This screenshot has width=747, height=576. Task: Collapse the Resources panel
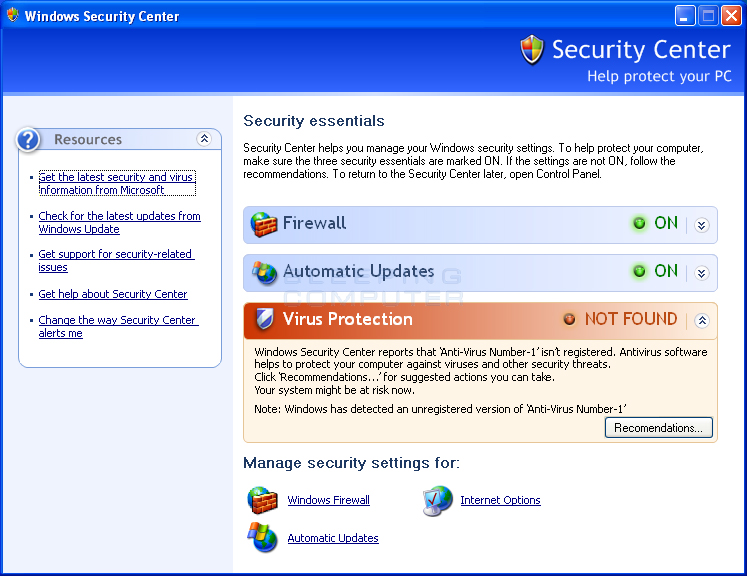[204, 139]
